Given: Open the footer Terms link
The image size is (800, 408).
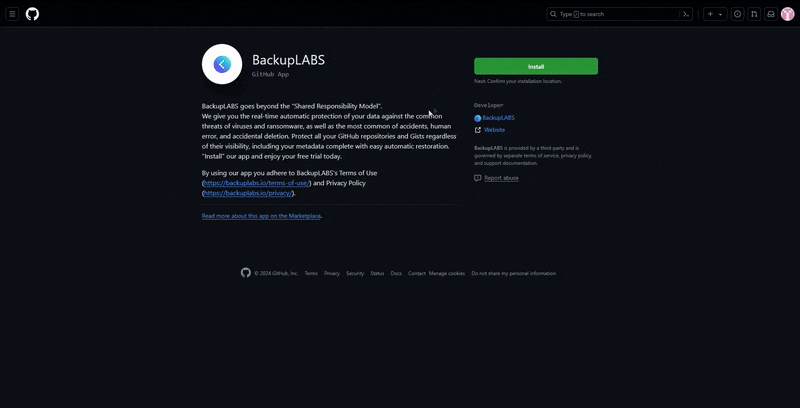Looking at the screenshot, I should click(x=311, y=273).
